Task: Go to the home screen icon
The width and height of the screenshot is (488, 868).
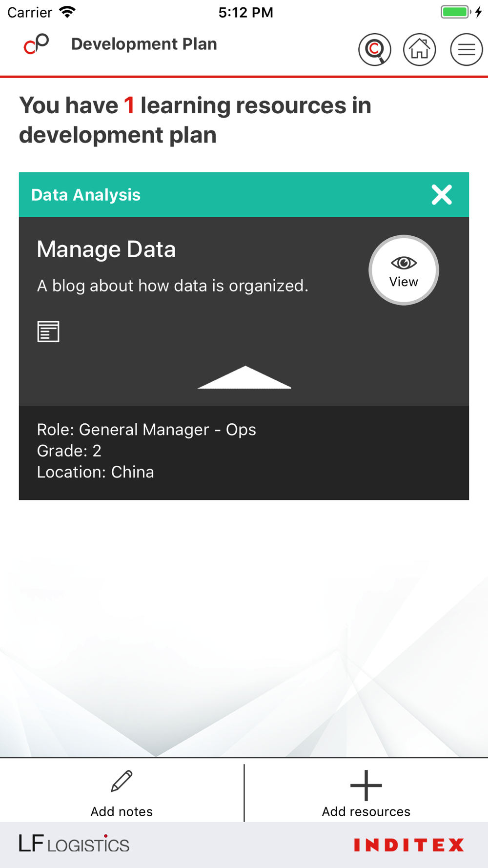Action: 420,49
